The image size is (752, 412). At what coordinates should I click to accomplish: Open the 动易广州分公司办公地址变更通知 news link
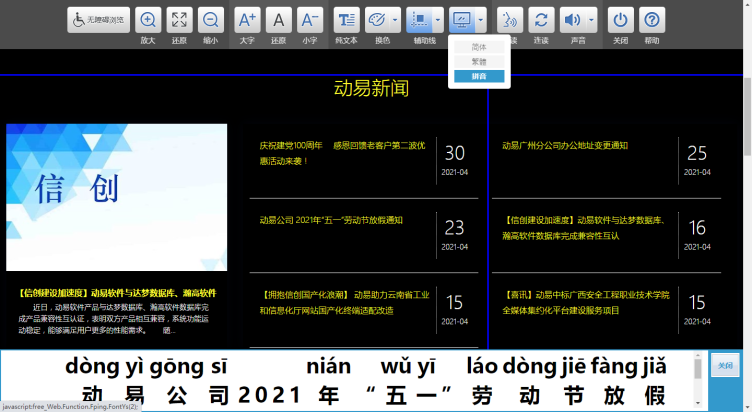click(x=565, y=146)
